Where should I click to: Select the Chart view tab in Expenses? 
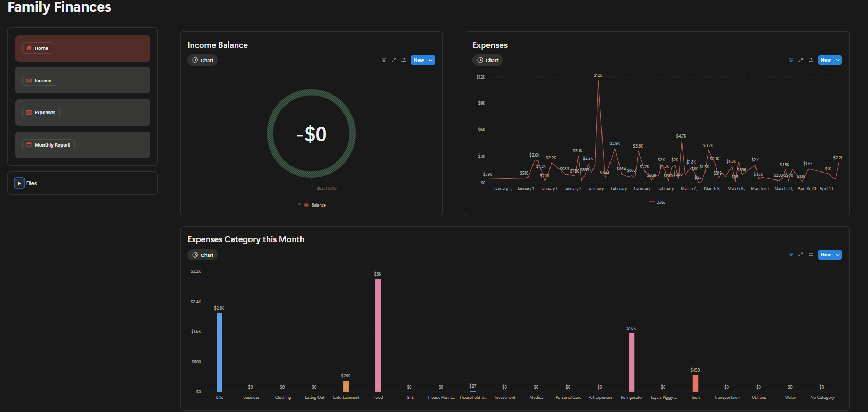(x=488, y=60)
